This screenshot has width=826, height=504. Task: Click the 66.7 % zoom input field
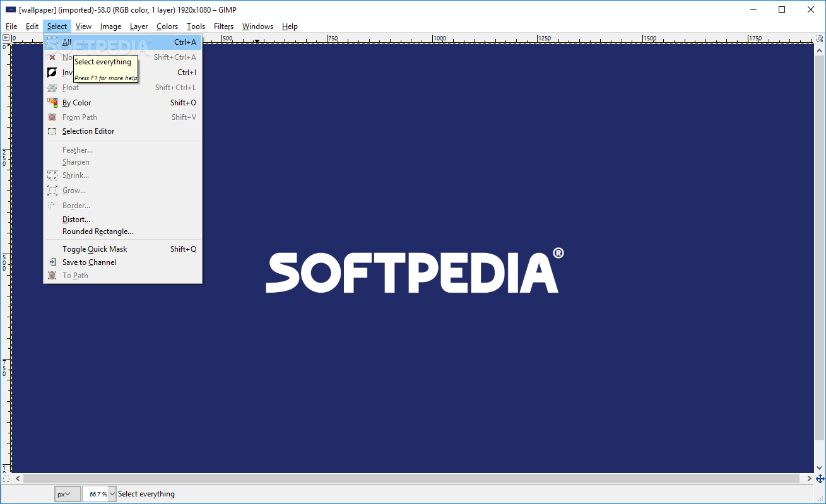pos(95,494)
